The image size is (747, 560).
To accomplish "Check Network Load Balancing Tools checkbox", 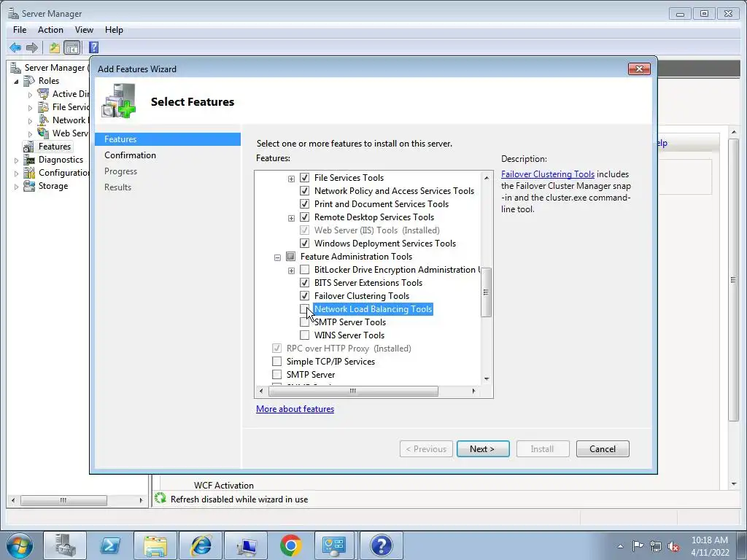I will [304, 309].
